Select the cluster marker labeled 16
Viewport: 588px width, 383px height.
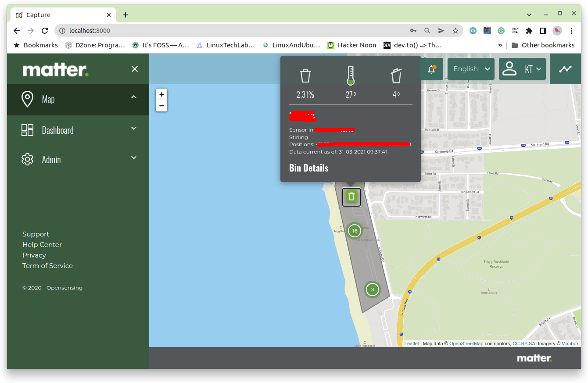(x=355, y=231)
